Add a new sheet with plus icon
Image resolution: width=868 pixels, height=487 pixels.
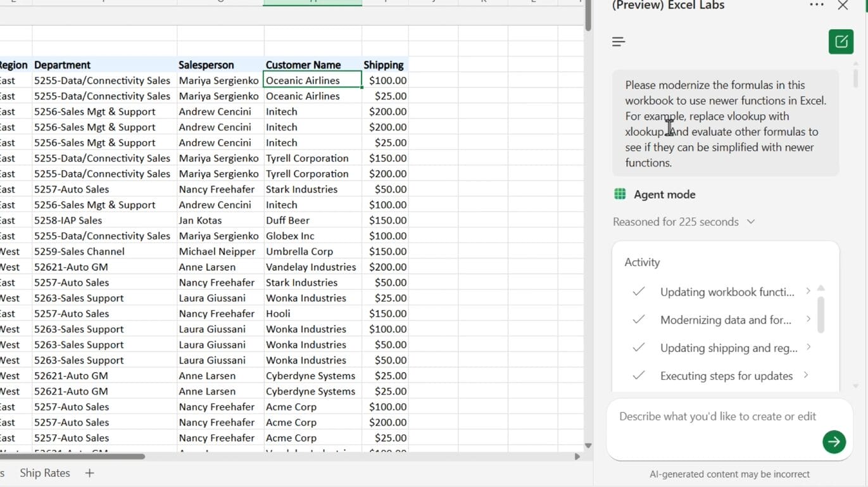89,473
